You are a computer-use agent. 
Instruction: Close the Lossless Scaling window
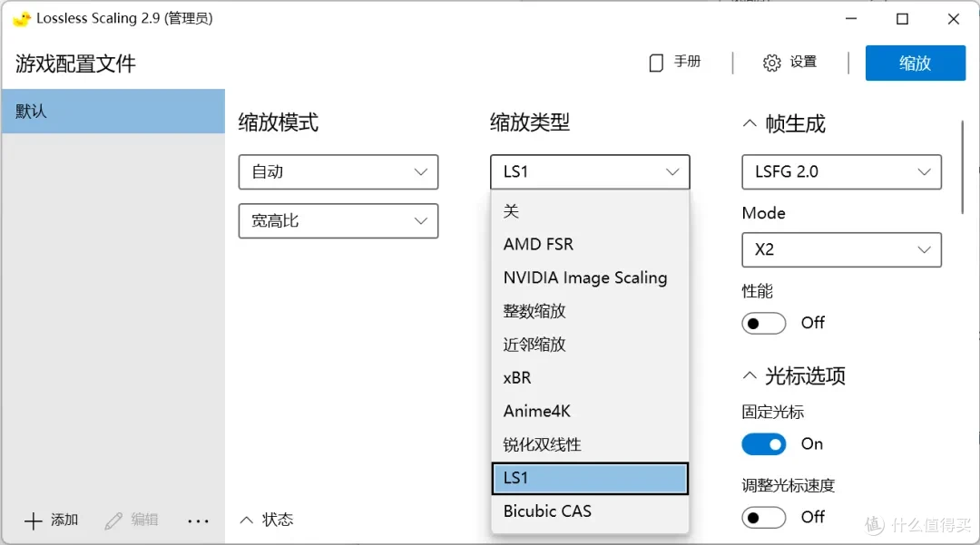coord(953,19)
